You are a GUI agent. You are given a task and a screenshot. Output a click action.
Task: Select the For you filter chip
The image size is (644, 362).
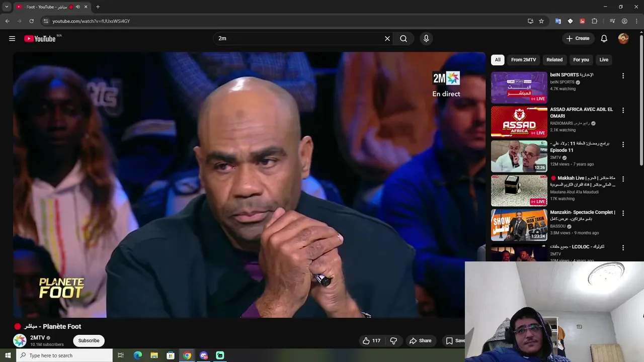pyautogui.click(x=581, y=60)
